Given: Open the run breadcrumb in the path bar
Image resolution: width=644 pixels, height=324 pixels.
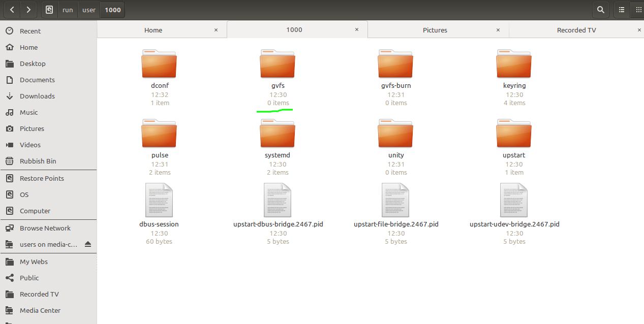Looking at the screenshot, I should coord(67,10).
